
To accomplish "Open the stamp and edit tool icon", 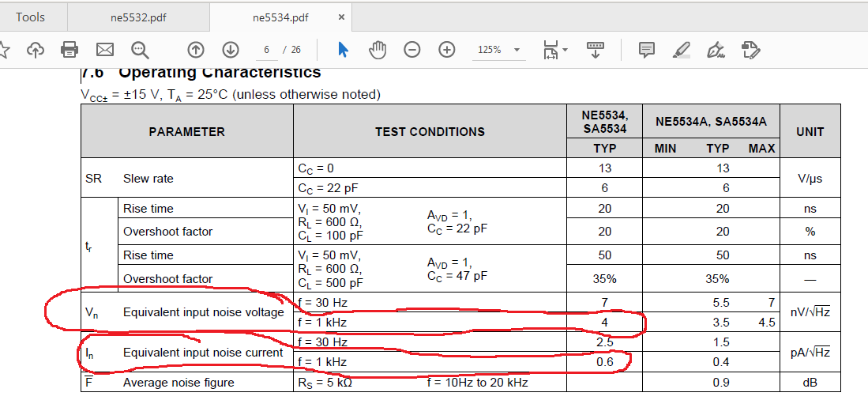I will pos(751,50).
